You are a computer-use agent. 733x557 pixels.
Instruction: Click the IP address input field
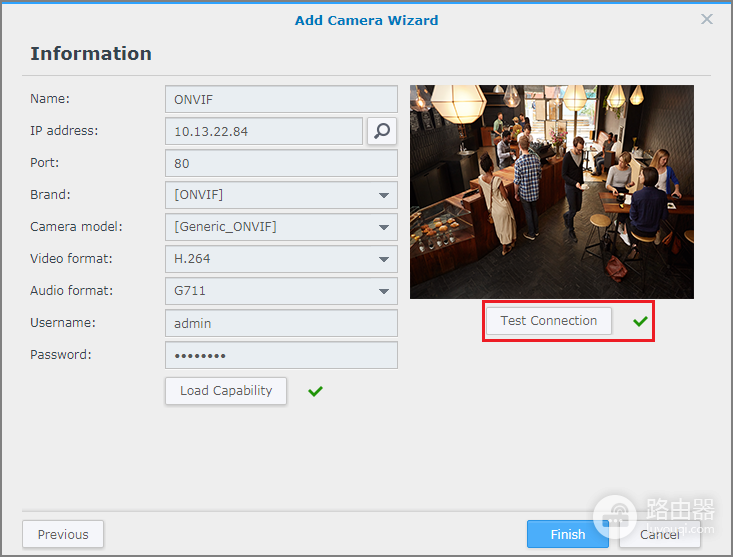pos(264,131)
